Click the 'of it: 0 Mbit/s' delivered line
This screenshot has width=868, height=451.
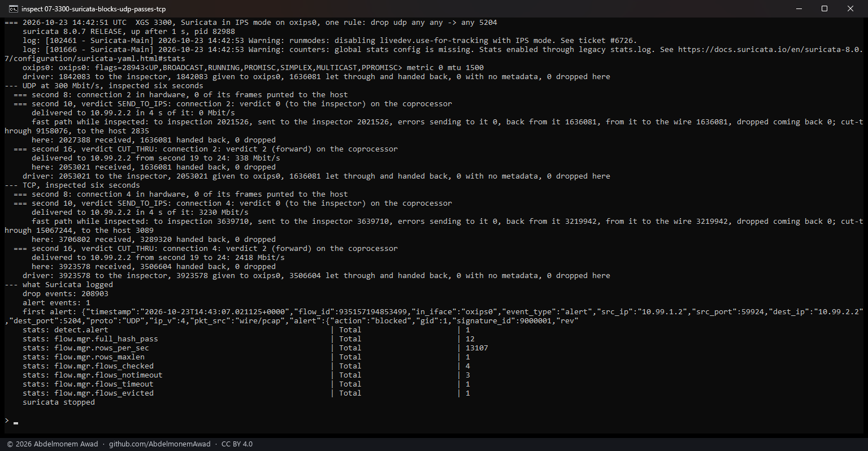tap(133, 113)
